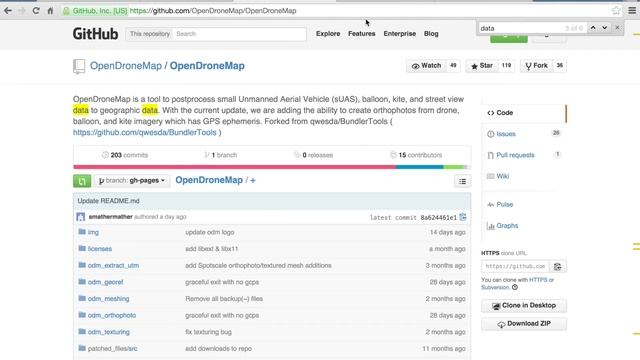Image resolution: width=640 pixels, height=360 pixels.
Task: Select the Code tab in sidebar
Action: pos(524,113)
